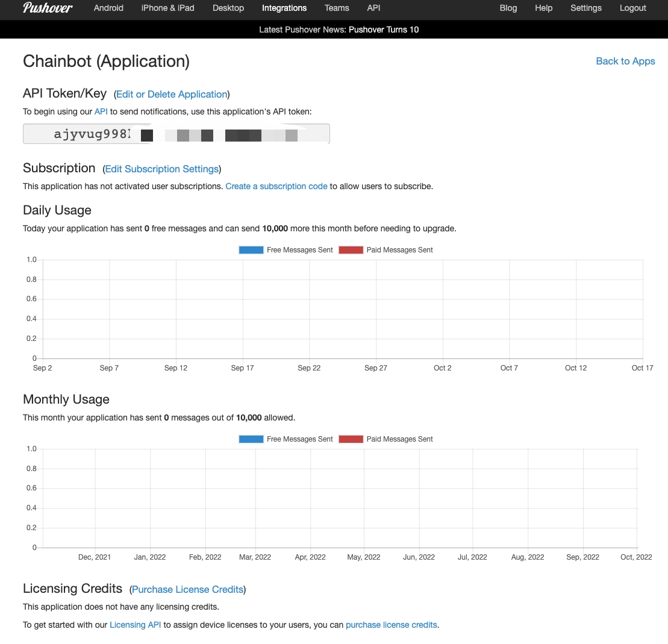Go Back to Apps
This screenshot has height=644, width=668.
(625, 61)
